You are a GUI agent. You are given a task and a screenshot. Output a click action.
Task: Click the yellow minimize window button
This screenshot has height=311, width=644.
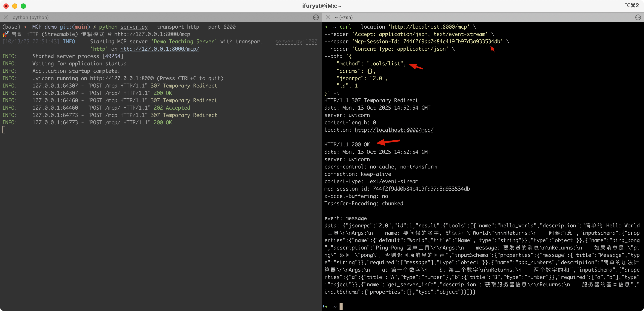[x=15, y=6]
